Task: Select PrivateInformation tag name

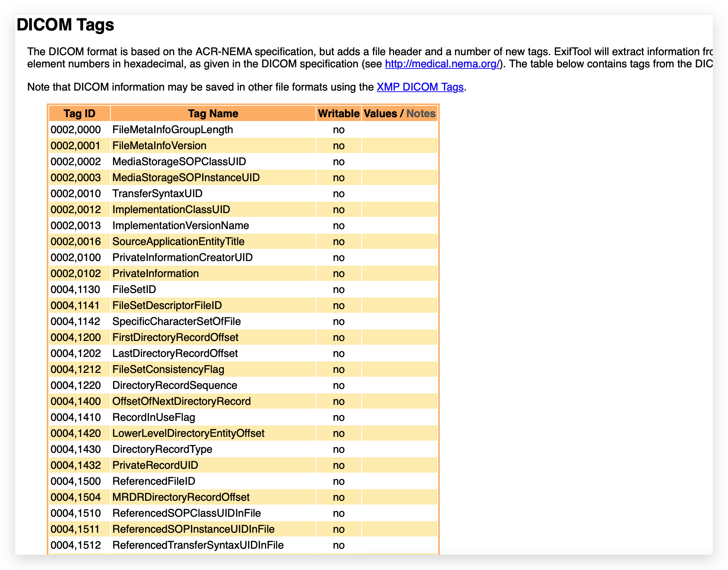Action: pos(156,274)
